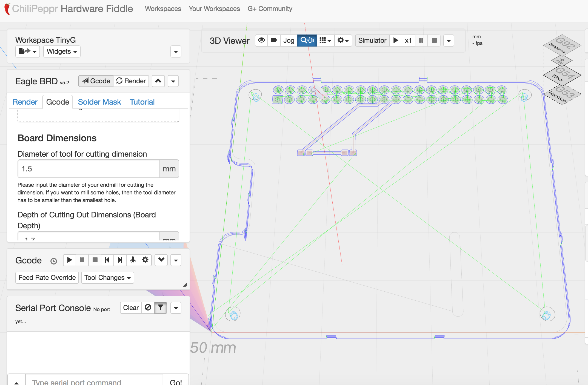This screenshot has height=385, width=588.
Task: Click the tool diameter input field
Action: click(89, 169)
